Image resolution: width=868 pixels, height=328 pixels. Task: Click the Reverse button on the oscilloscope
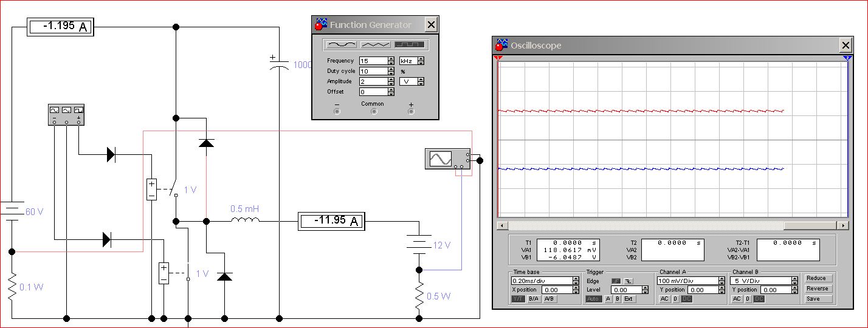coord(816,289)
